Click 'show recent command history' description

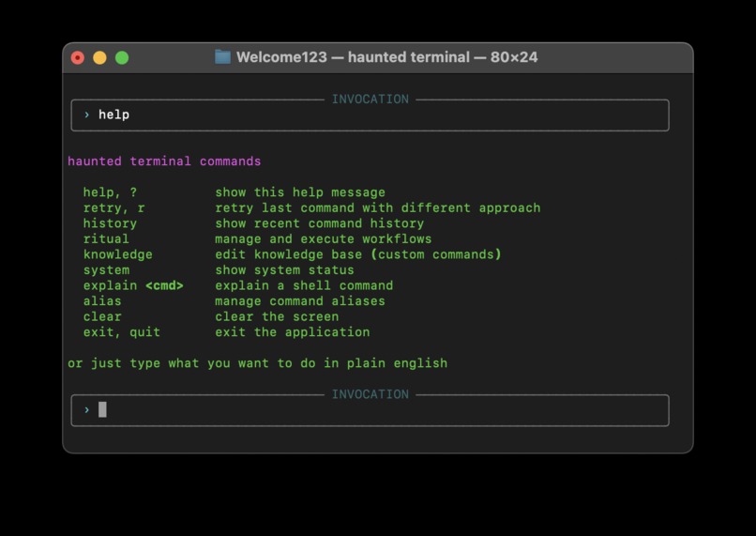coord(319,223)
